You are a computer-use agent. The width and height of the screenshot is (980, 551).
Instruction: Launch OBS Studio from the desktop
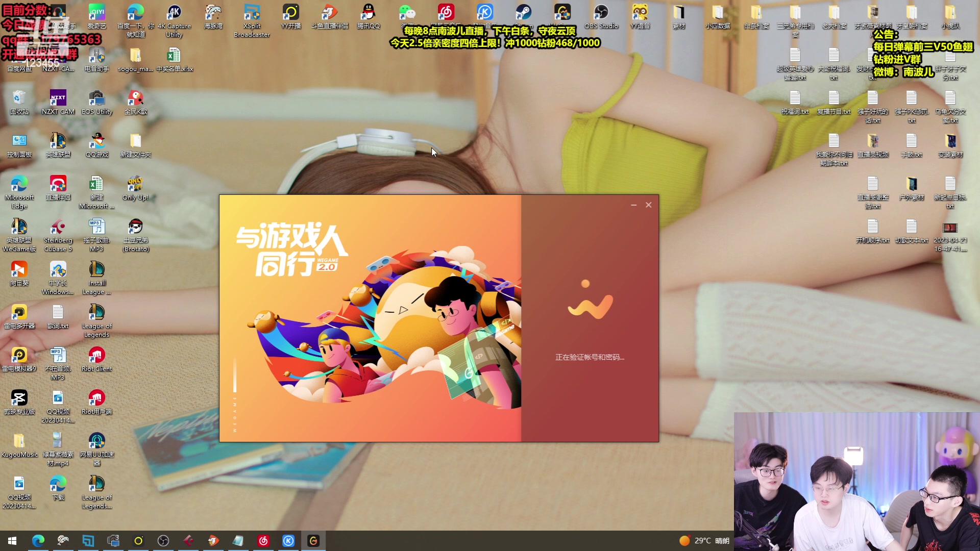coord(601,16)
